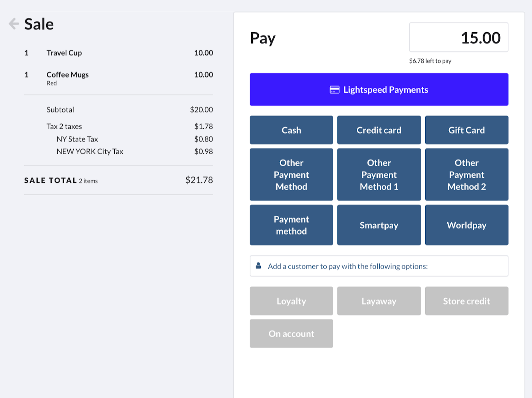Click the Layaway button
The image size is (532, 398).
pyautogui.click(x=378, y=301)
